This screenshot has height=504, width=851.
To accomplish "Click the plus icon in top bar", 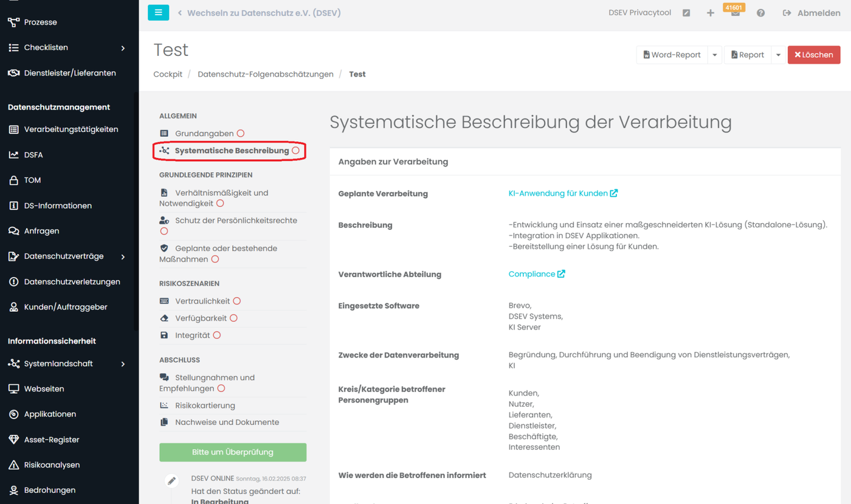I will [710, 13].
